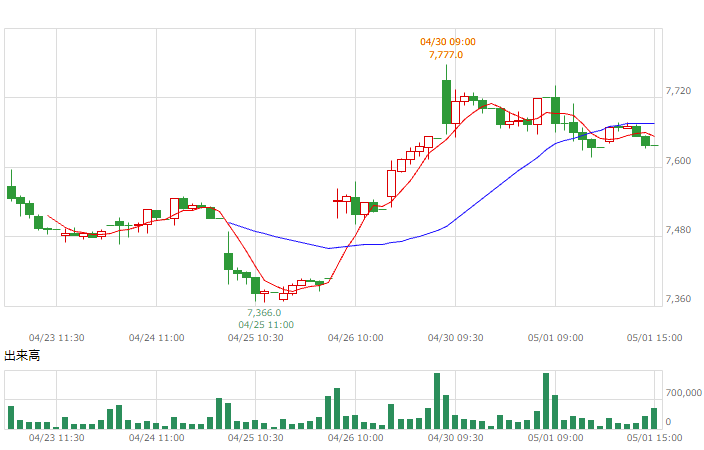Click the 出来高 volume heading
This screenshot has height=450, width=704.
coord(22,356)
